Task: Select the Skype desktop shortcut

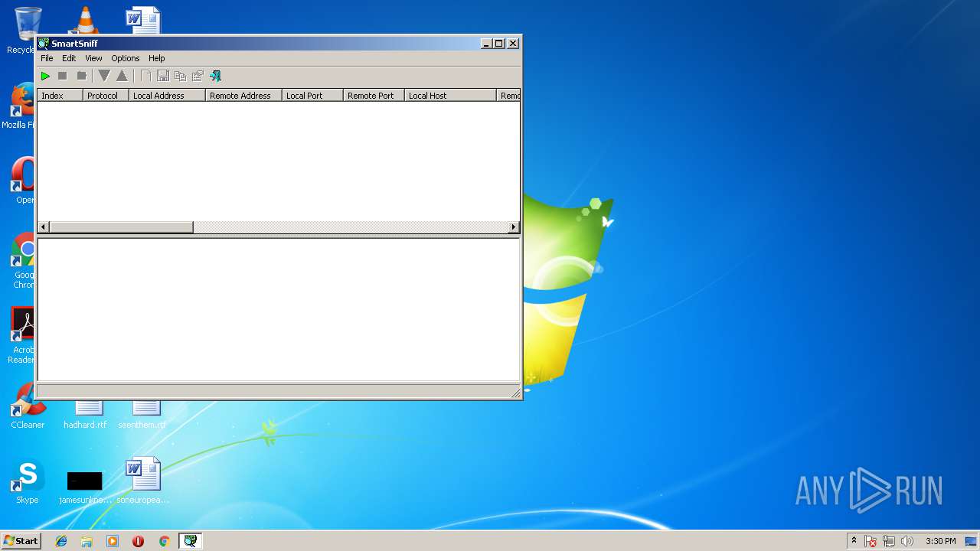Action: coord(28,482)
